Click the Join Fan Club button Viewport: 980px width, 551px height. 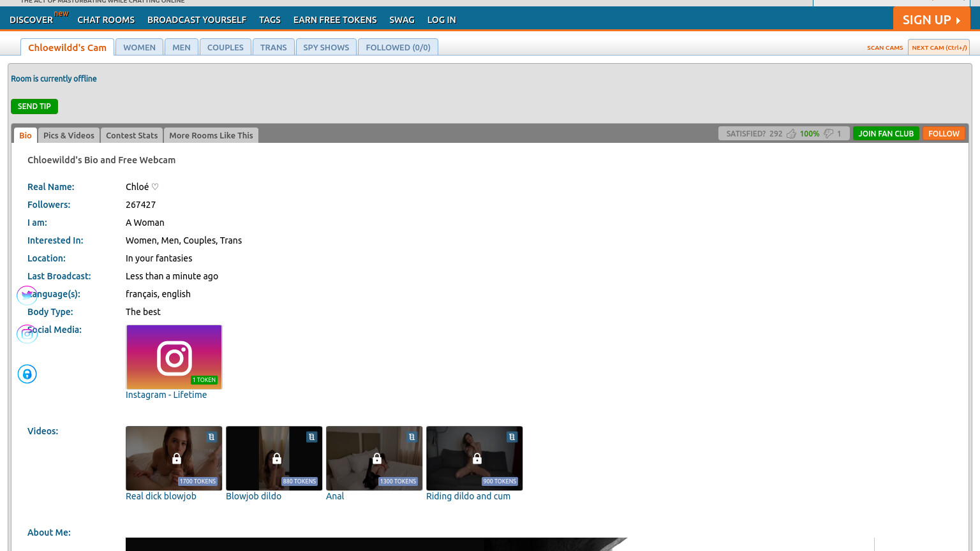[886, 133]
